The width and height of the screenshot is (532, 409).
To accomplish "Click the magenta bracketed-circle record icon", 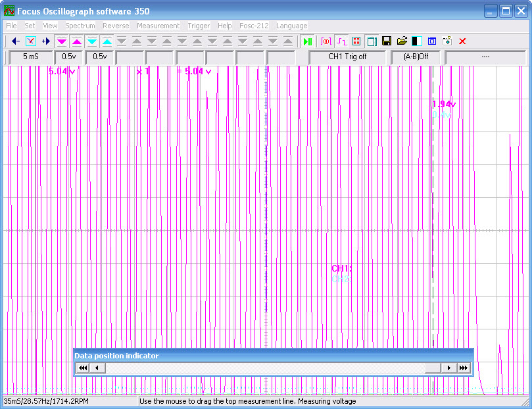I will (326, 41).
